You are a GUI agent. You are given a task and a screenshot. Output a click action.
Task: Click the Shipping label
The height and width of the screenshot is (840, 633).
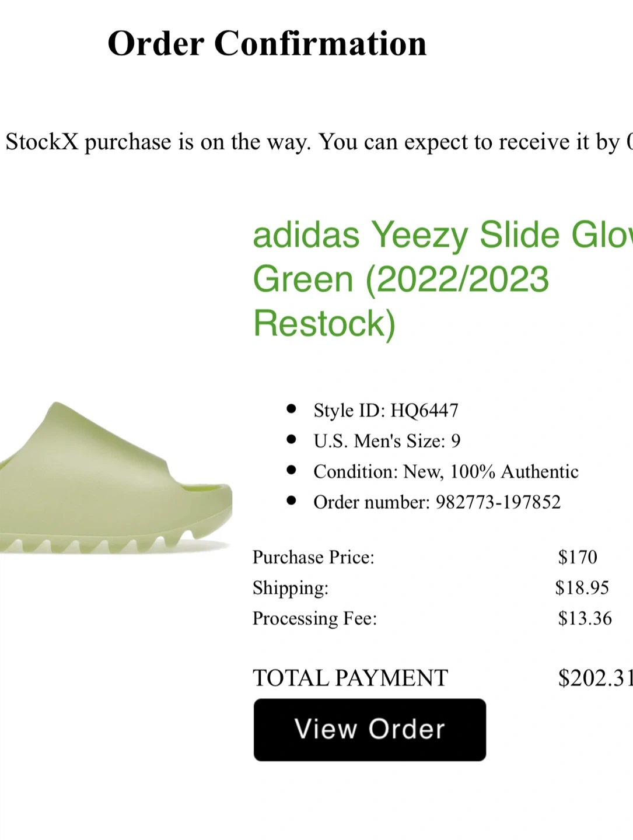pos(291,587)
